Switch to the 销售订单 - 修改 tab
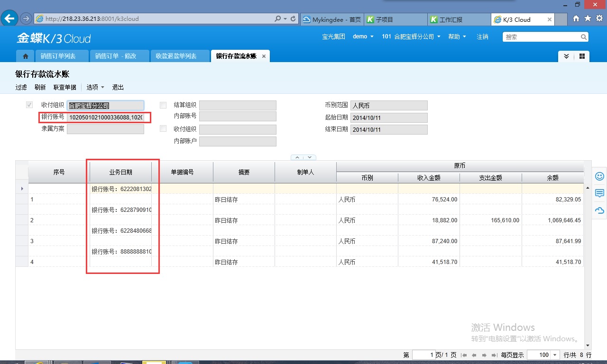This screenshot has height=364, width=607. click(120, 56)
